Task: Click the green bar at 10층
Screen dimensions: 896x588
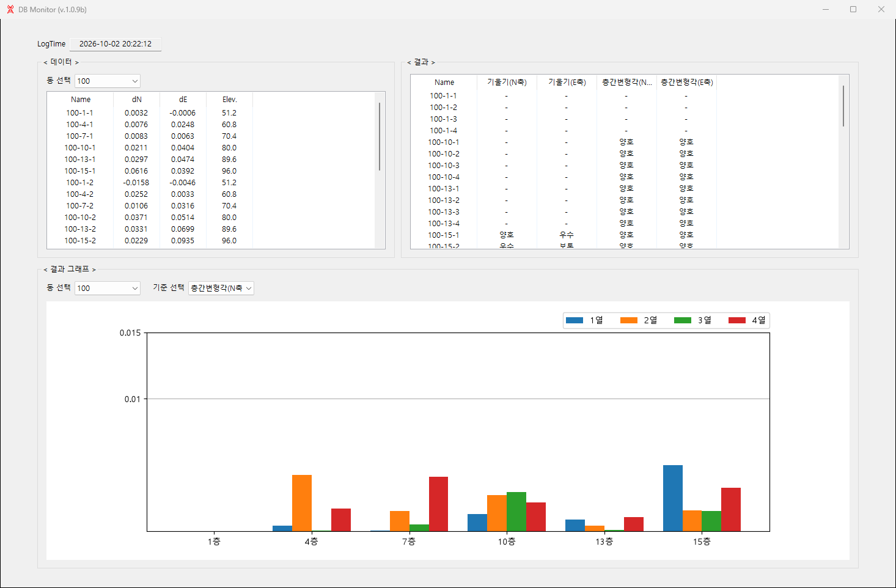Action: [516, 512]
